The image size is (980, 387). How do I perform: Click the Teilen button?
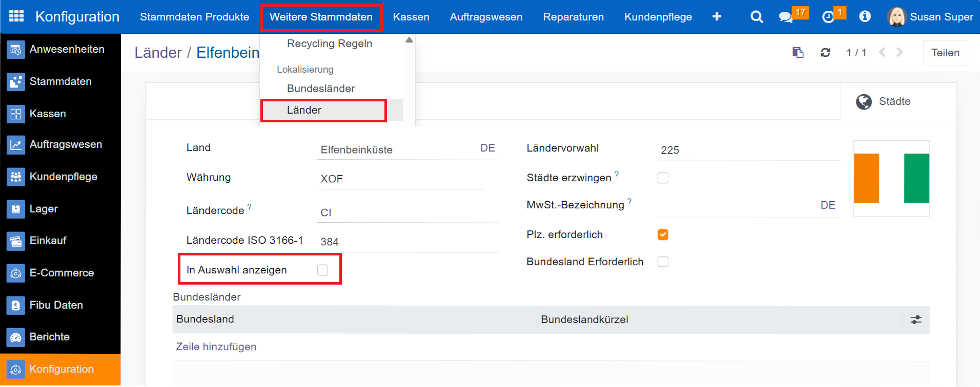pos(945,53)
